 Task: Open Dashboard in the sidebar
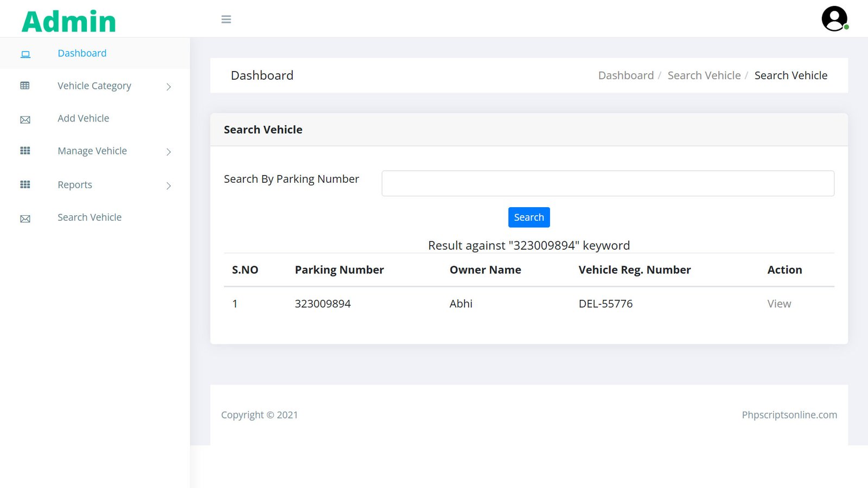pos(82,53)
